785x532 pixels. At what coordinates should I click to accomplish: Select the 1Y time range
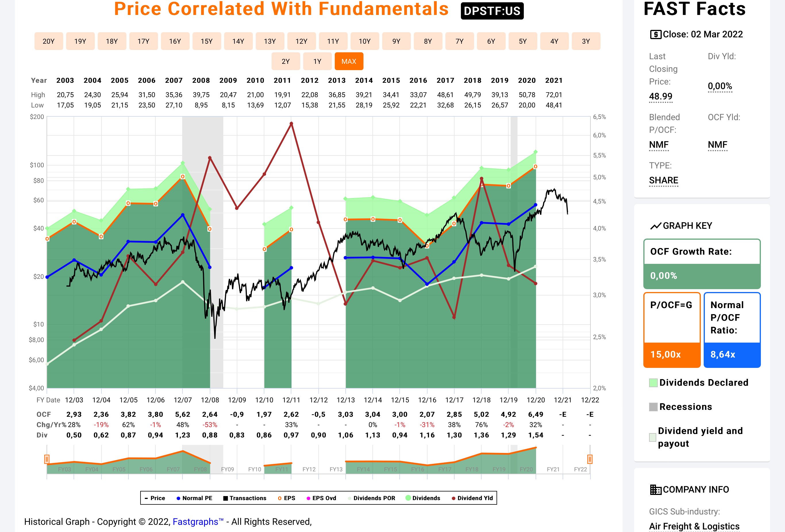click(x=317, y=61)
